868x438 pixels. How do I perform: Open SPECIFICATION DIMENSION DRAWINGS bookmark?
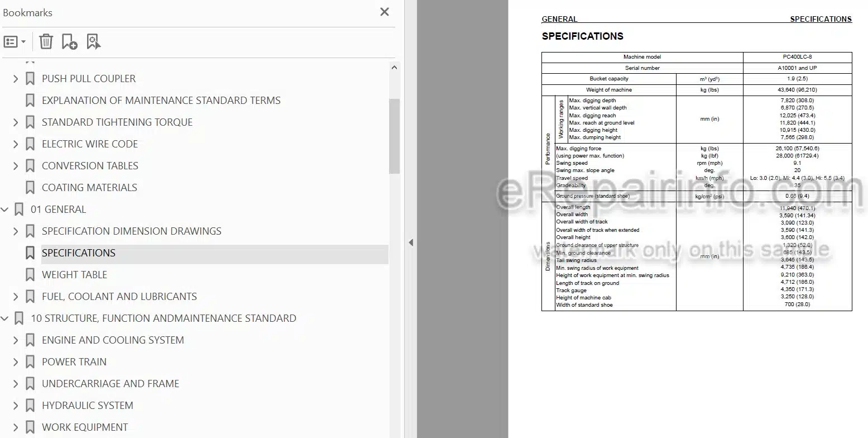(132, 231)
